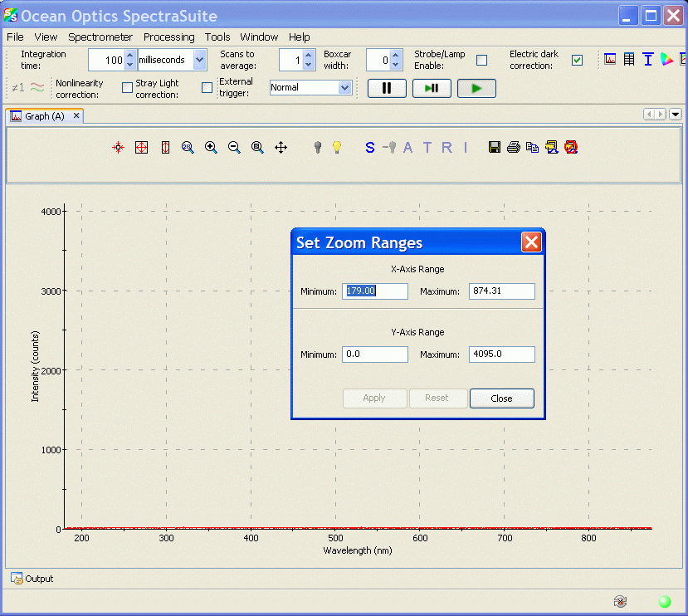Increase Scans to average value
The image size is (688, 616).
[x=309, y=56]
